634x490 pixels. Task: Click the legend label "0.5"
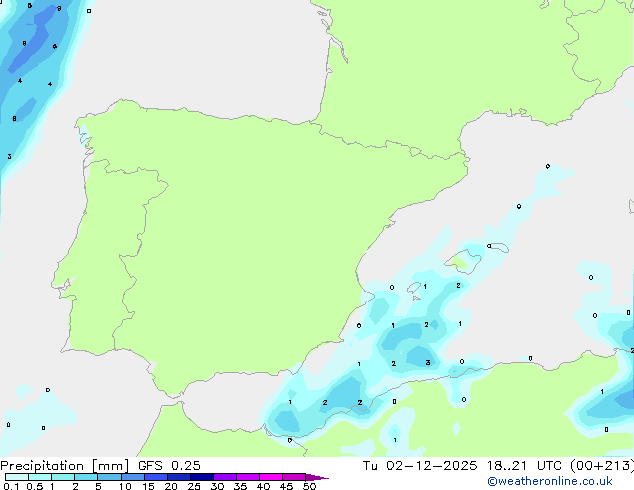coord(35,486)
